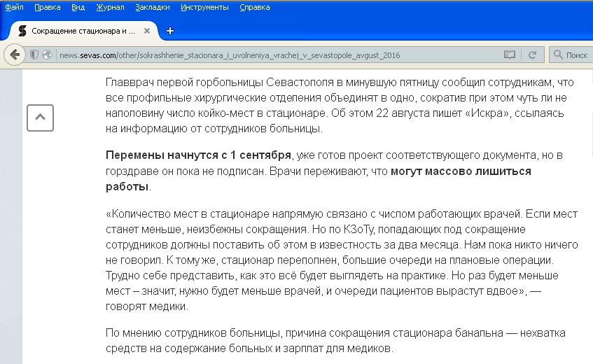The image size is (593, 364).
Task: Click paragraph starting "Главврач первой горбольницы"
Action: pyautogui.click(x=340, y=106)
